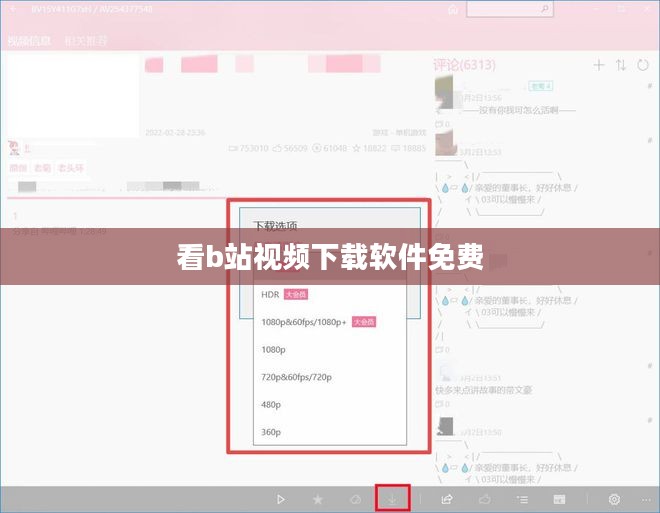Refresh comments with the circular arrow icon
The height and width of the screenshot is (513, 660).
(x=643, y=65)
